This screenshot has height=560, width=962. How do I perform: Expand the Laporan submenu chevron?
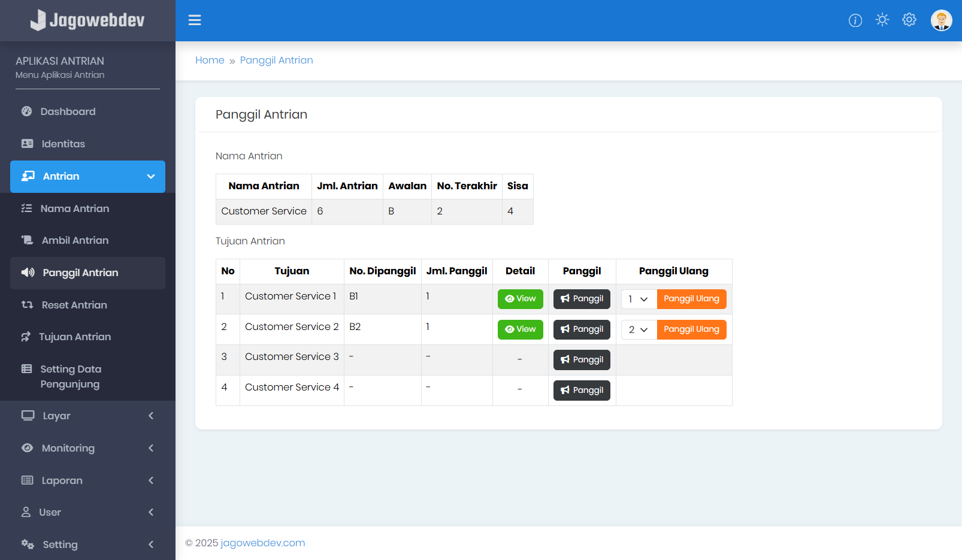151,480
